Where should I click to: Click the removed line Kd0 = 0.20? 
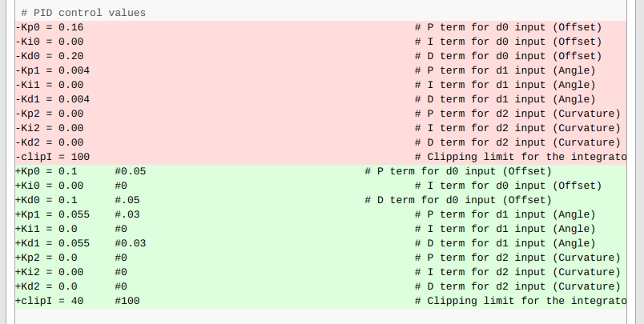320,56
